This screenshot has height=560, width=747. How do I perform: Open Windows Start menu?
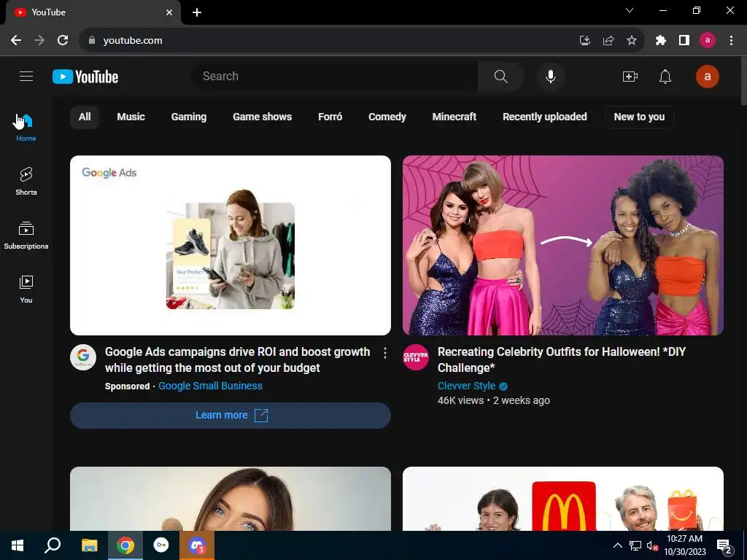click(18, 545)
